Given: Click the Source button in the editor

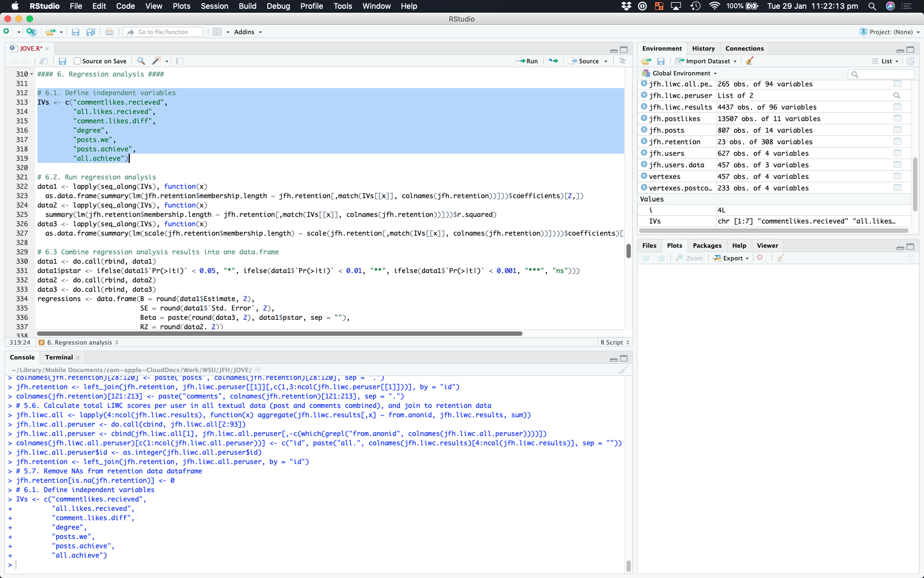Looking at the screenshot, I should tap(588, 61).
